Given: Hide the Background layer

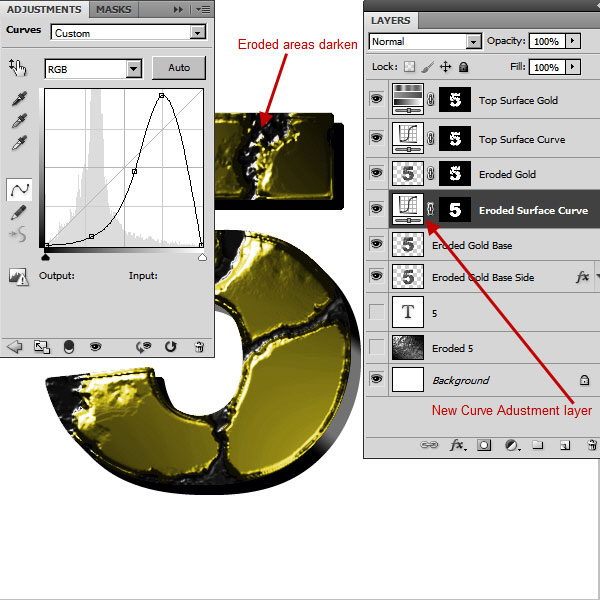Looking at the screenshot, I should click(377, 379).
